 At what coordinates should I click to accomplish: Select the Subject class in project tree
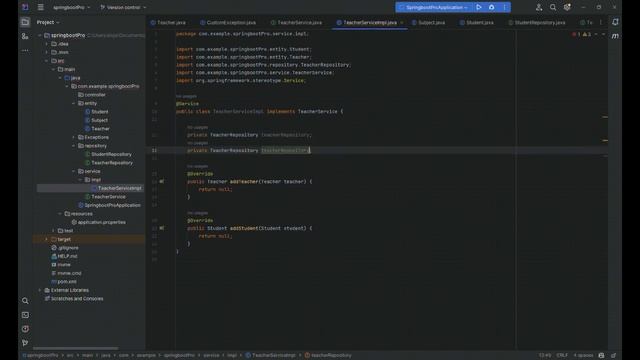pyautogui.click(x=96, y=120)
